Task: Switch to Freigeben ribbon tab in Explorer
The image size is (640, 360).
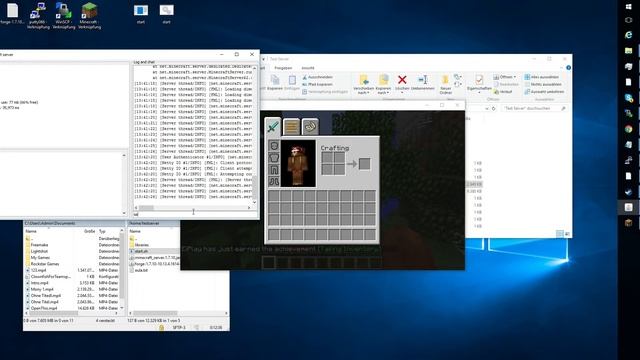Action: (x=283, y=68)
